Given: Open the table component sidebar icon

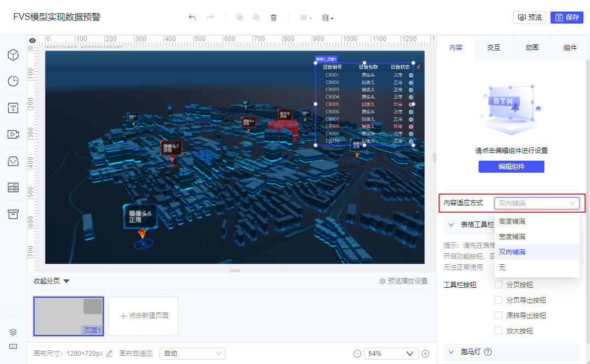Looking at the screenshot, I should 13,187.
